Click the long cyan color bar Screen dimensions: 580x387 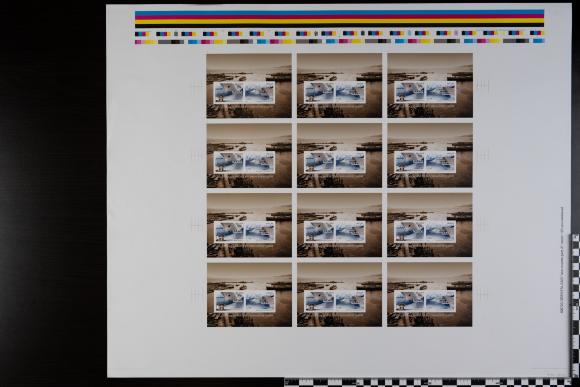[x=339, y=12]
